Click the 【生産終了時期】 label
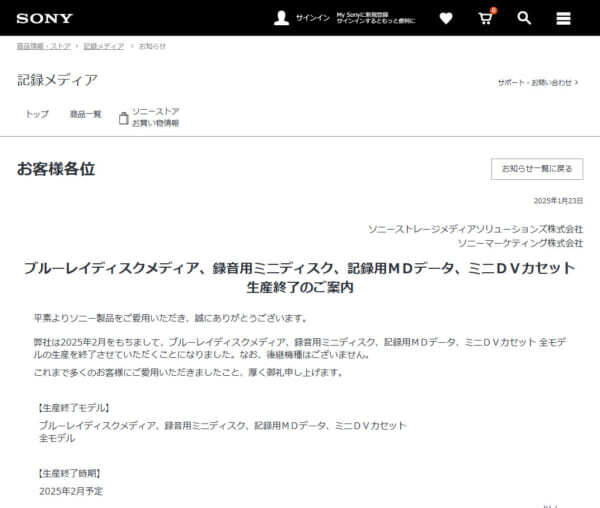 click(69, 474)
